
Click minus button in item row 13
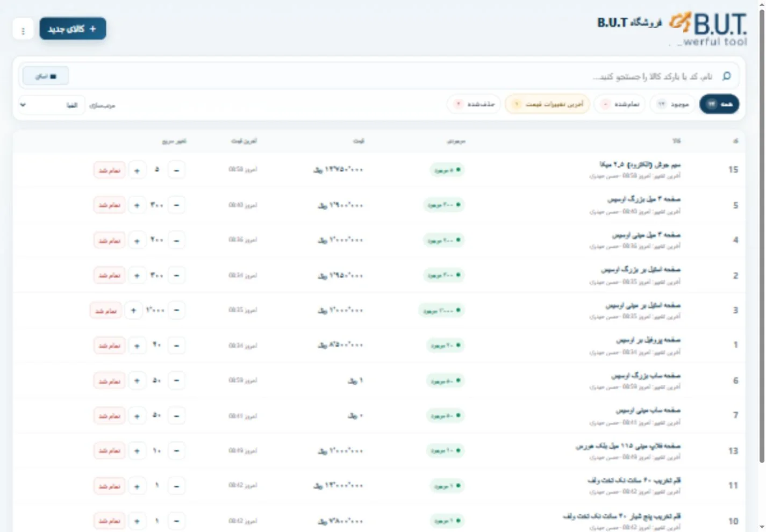pyautogui.click(x=177, y=451)
